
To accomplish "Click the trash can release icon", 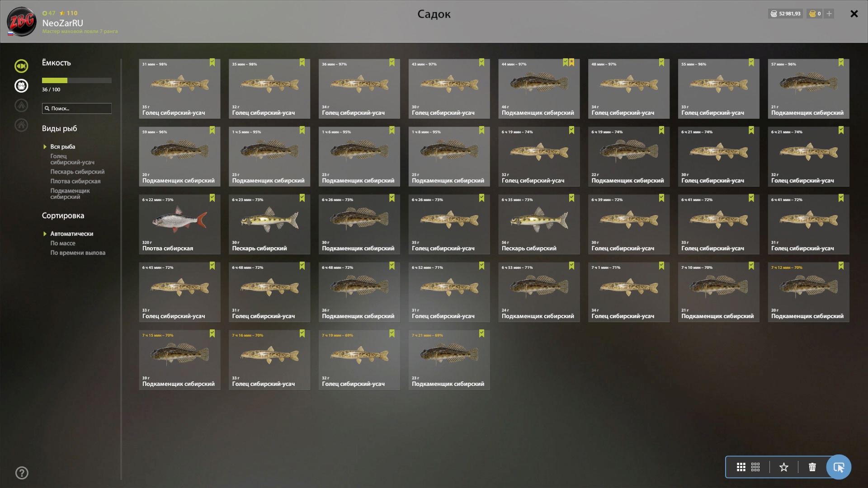I will tap(812, 467).
